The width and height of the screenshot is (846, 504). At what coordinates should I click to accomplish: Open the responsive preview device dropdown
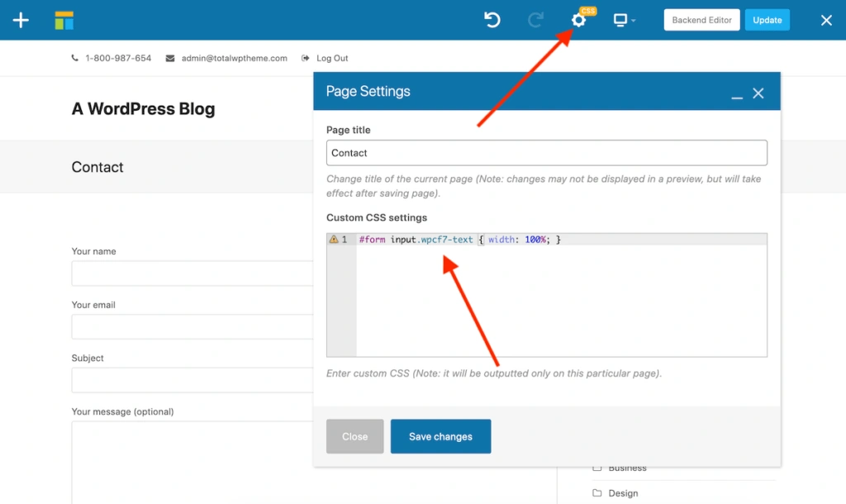[x=623, y=20]
